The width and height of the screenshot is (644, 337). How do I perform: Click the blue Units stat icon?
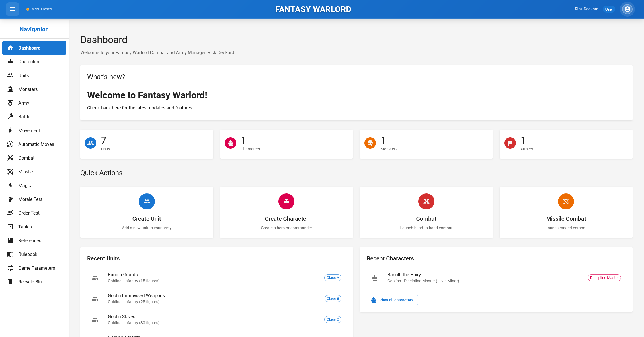coord(91,143)
